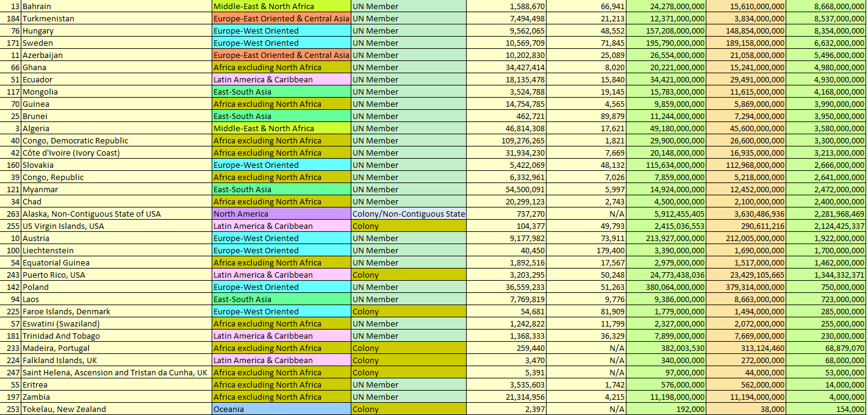Select Africa excluding North Africa cell in Ghana's row

coord(281,67)
